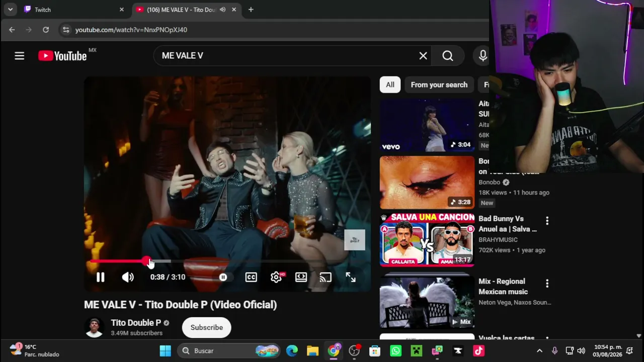Screen dimensions: 644x362
Task: Select the All filter chip
Action: (390, 85)
